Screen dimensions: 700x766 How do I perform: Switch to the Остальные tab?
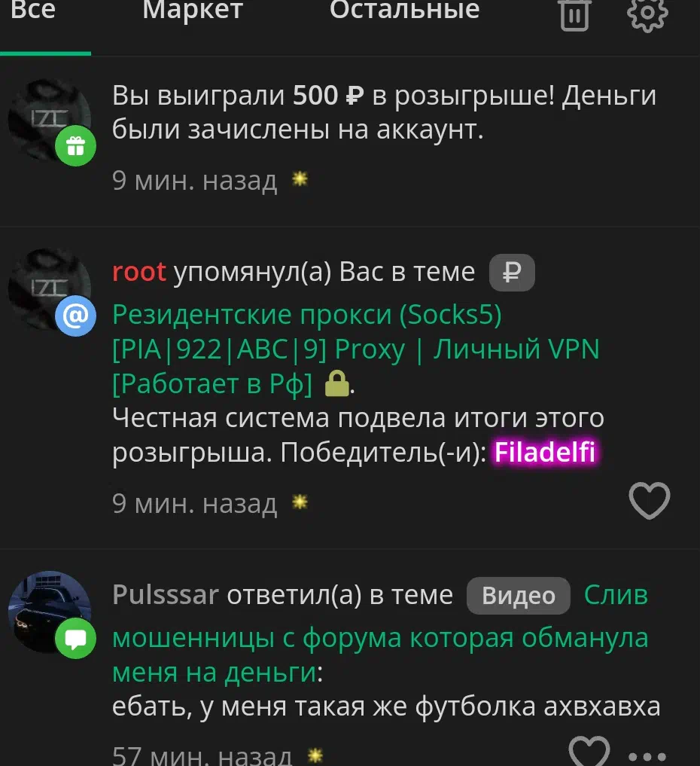coord(405,10)
